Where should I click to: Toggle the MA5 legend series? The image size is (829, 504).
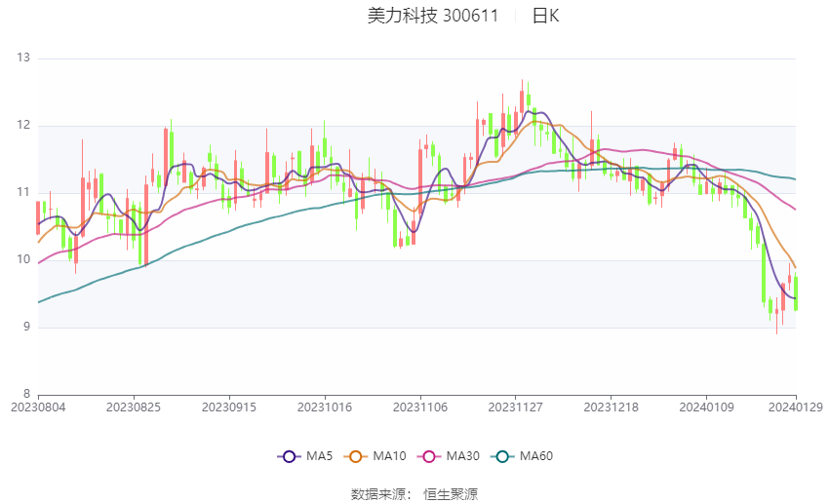coord(305,456)
